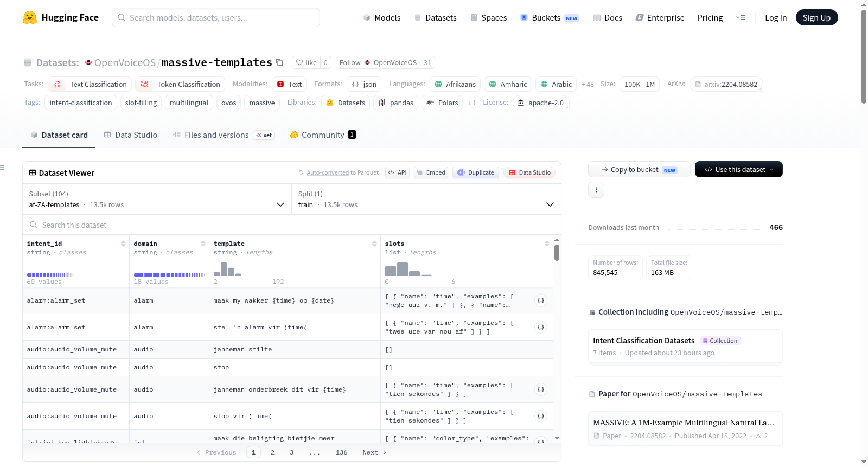Switch to Data Studio tab

[x=131, y=135]
